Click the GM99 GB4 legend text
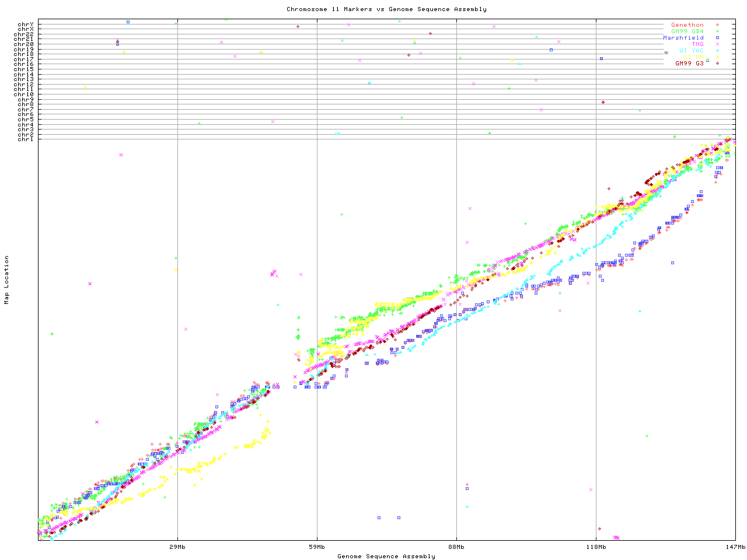The image size is (747, 560). (687, 32)
